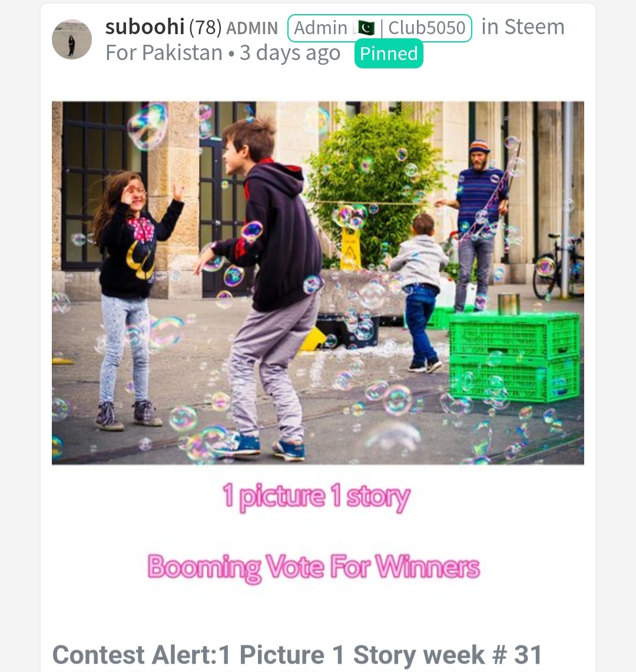Click the pink "1 picture 1 story" heading
This screenshot has width=636, height=672.
point(316,497)
